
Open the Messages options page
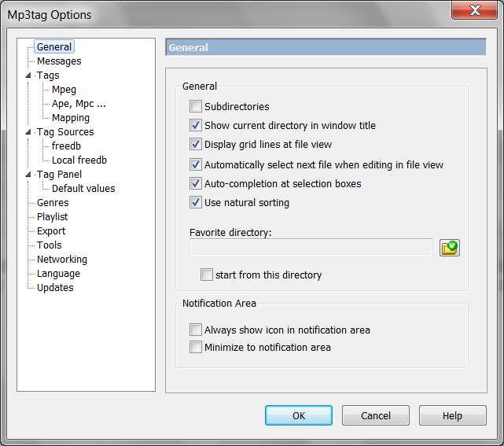[59, 61]
